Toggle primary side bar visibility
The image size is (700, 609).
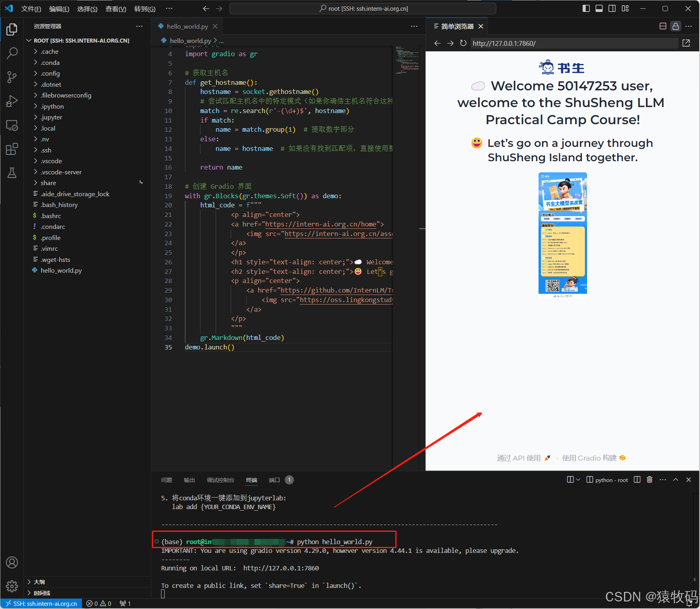(586, 8)
